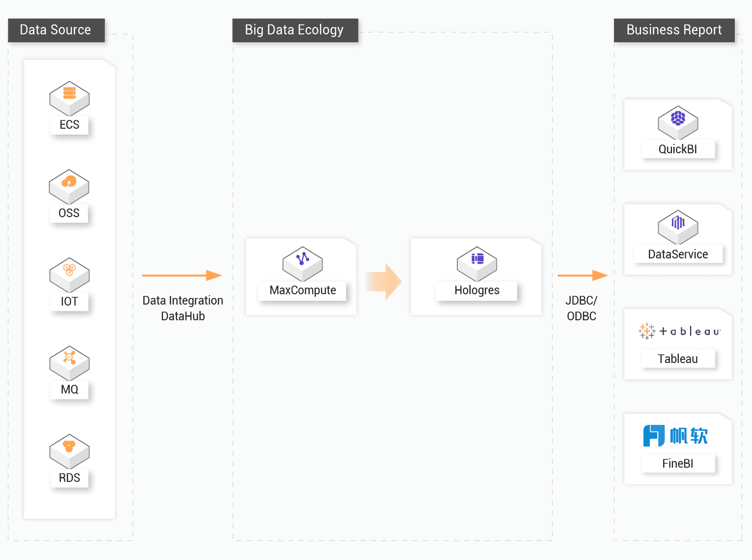Click the IOT hexagon icon

[x=69, y=274]
